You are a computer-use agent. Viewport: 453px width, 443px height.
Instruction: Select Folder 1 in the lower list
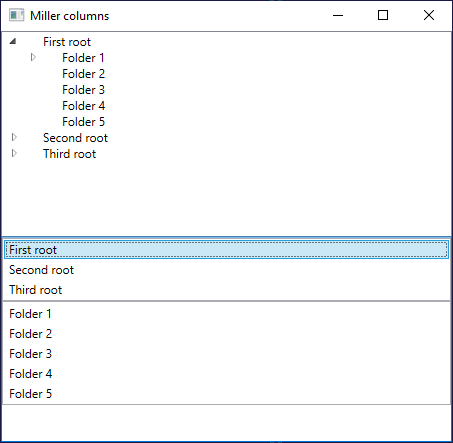227,314
